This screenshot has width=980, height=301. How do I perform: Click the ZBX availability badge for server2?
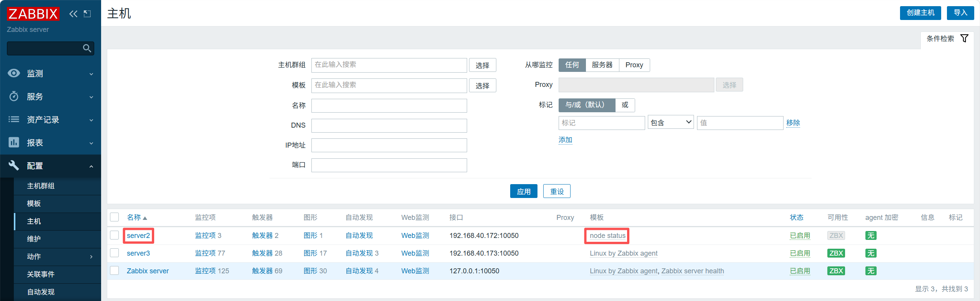coord(836,236)
